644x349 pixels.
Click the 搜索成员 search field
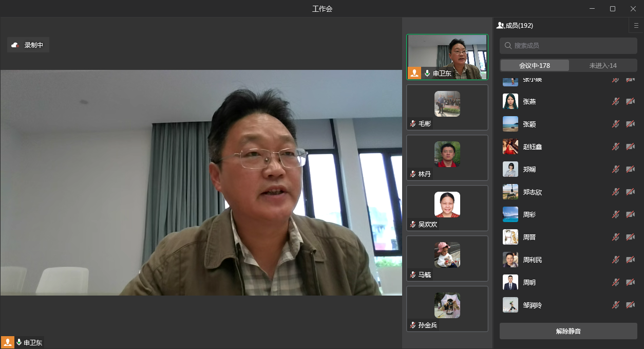pyautogui.click(x=568, y=46)
